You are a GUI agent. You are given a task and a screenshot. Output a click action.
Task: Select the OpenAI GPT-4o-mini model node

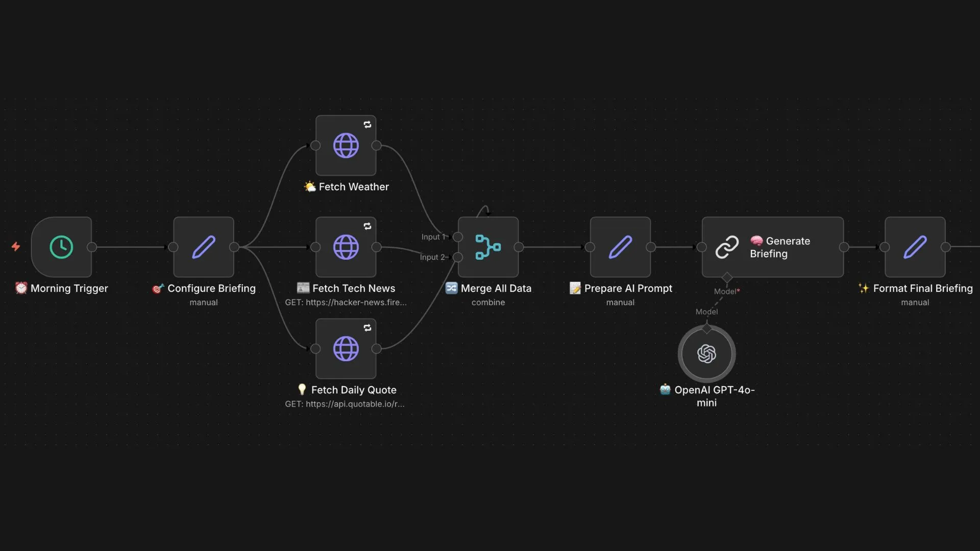point(706,354)
